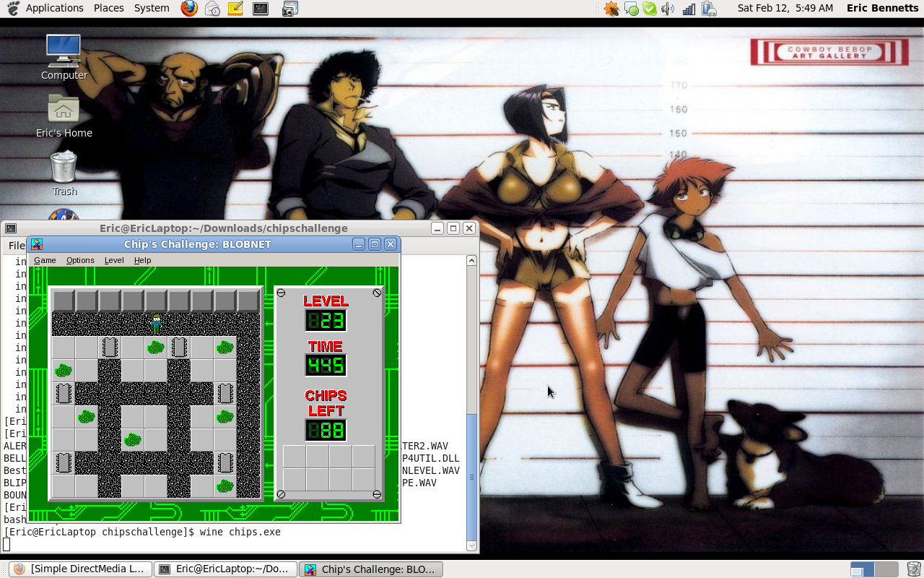Launch Firefox from the top panel

pyautogui.click(x=189, y=9)
